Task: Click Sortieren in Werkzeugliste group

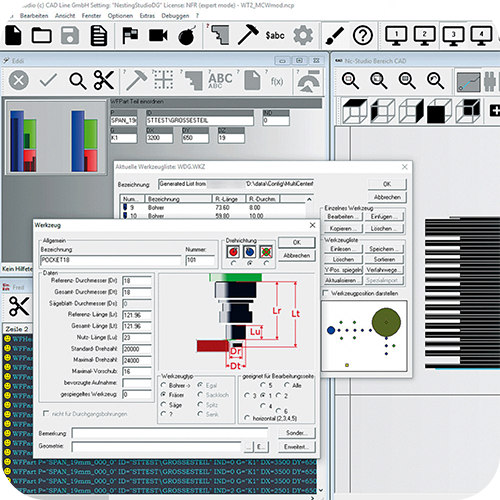Action: (x=384, y=259)
